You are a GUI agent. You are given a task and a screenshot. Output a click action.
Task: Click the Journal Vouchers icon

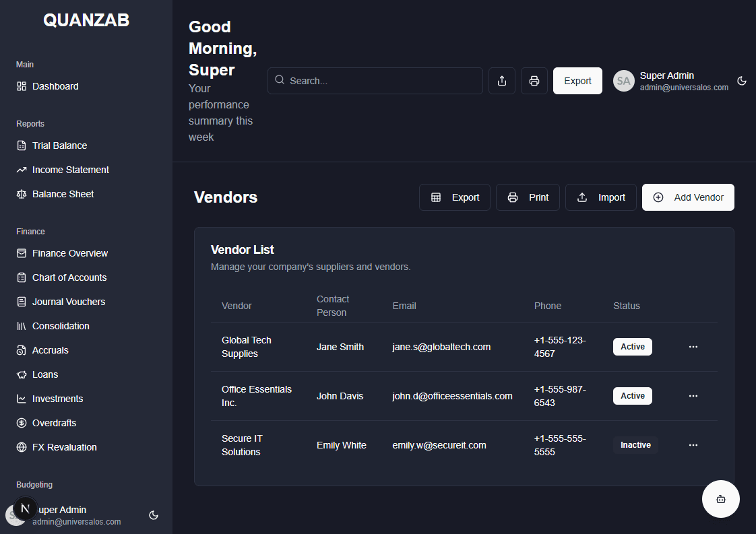(x=21, y=302)
